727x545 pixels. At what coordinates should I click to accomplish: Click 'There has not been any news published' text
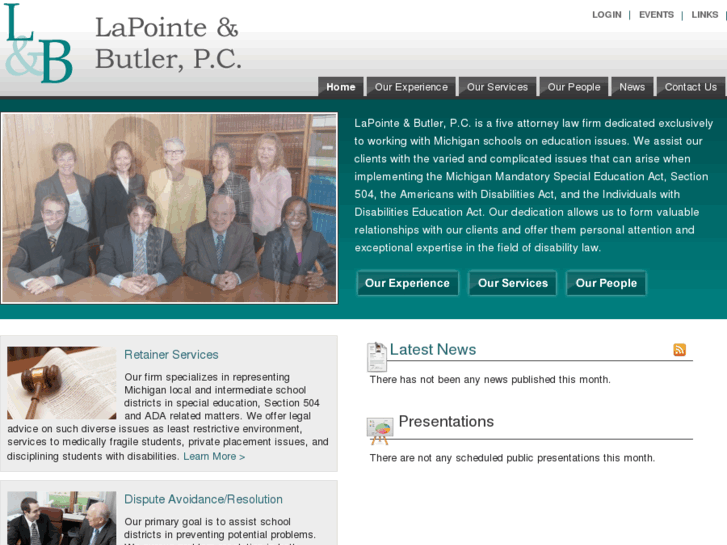click(x=490, y=380)
